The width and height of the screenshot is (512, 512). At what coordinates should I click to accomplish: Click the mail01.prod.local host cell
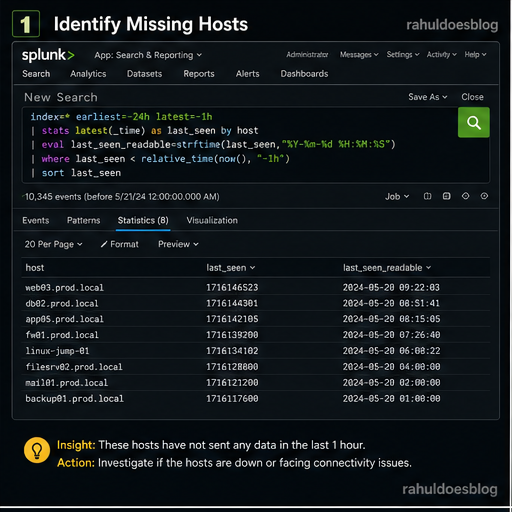[x=66, y=383]
